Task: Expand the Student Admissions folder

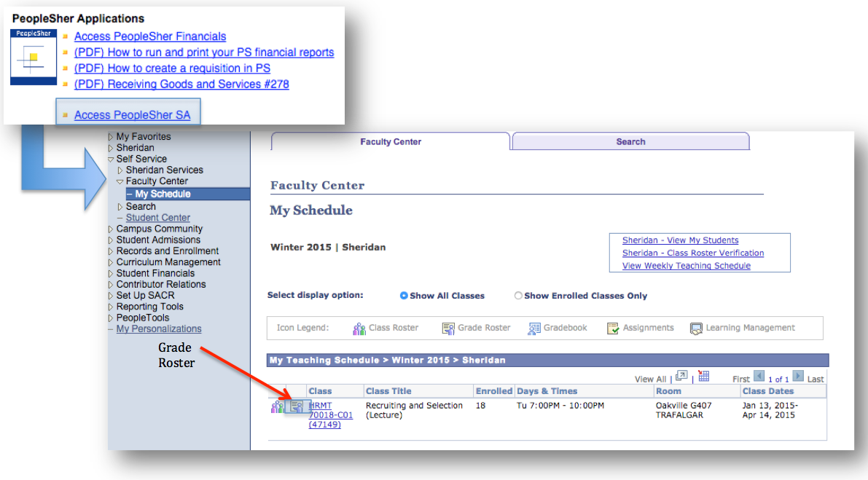Action: pyautogui.click(x=111, y=240)
